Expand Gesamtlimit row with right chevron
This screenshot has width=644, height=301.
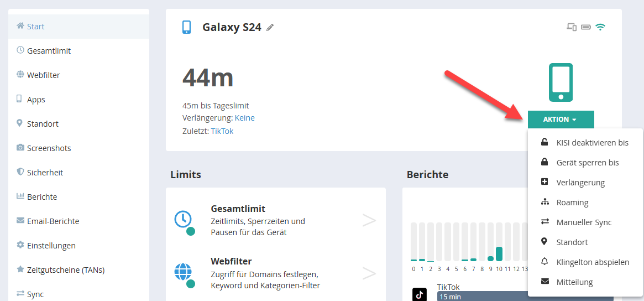[369, 220]
